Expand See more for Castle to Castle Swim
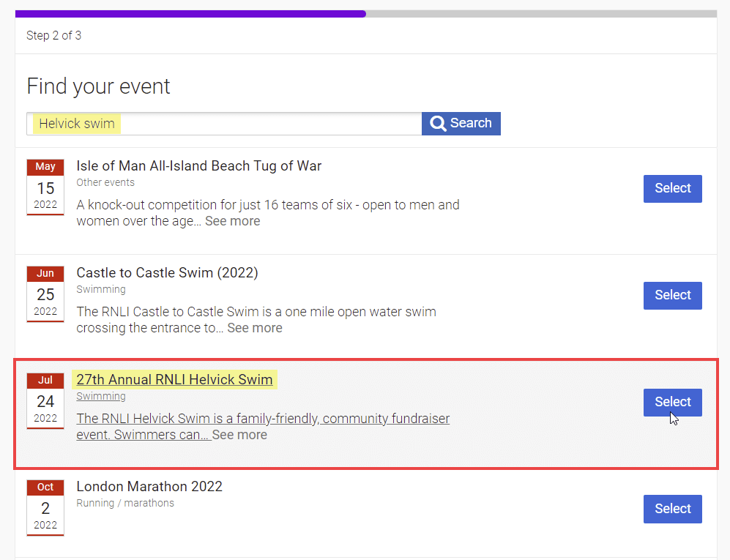Screen dimensions: 730x560 255,328
